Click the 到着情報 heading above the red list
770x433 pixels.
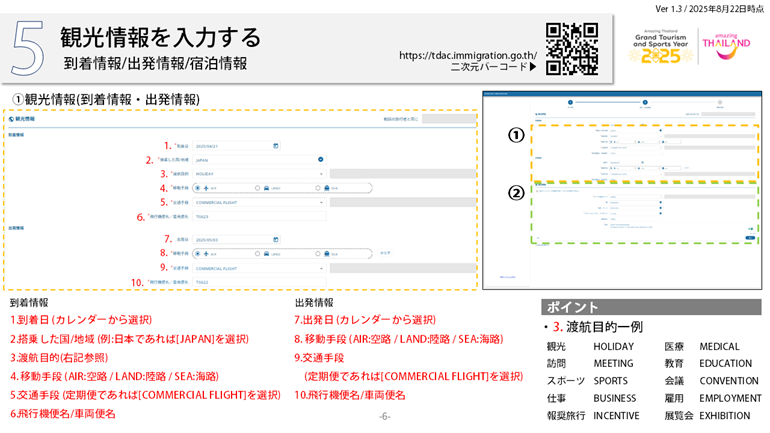pyautogui.click(x=29, y=303)
